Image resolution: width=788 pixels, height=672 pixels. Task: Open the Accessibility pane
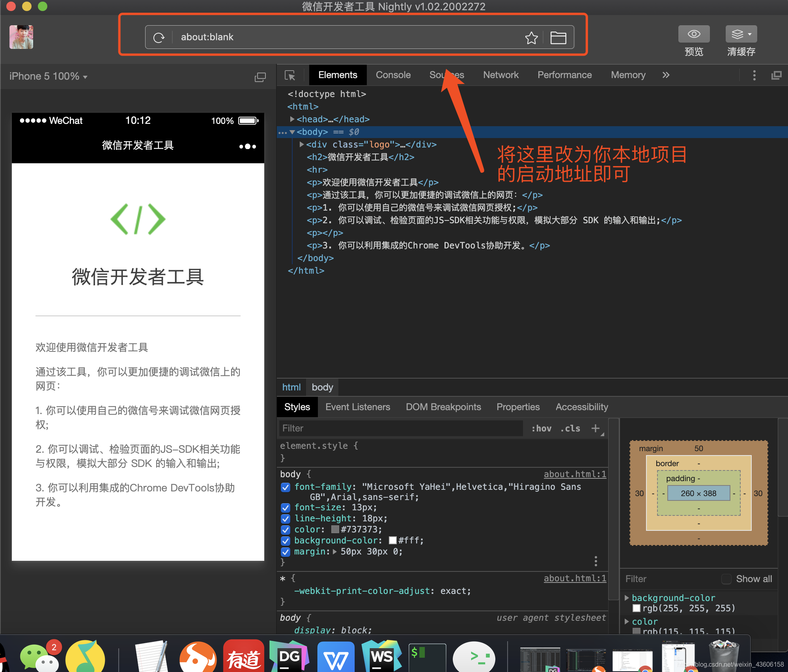click(x=582, y=407)
